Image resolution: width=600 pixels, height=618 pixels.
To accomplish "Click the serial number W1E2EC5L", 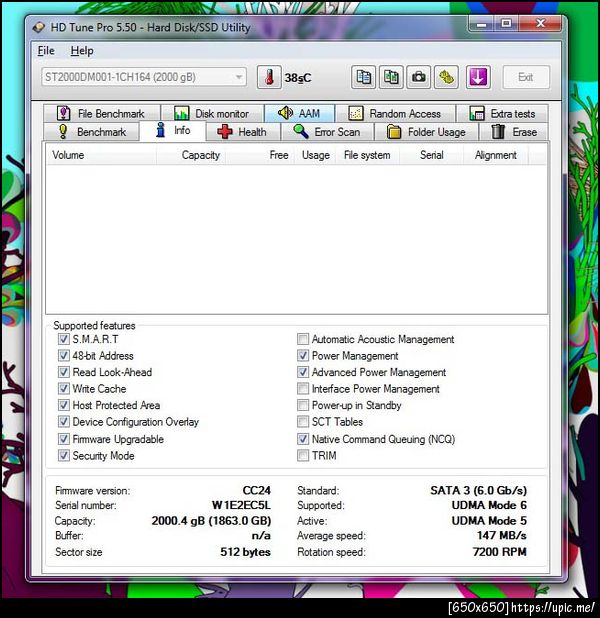I will (241, 505).
